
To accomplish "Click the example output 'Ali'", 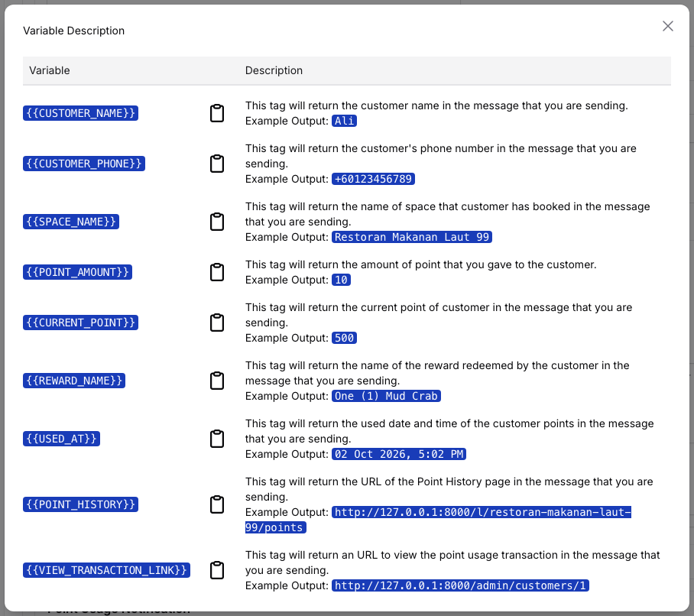I will (345, 121).
